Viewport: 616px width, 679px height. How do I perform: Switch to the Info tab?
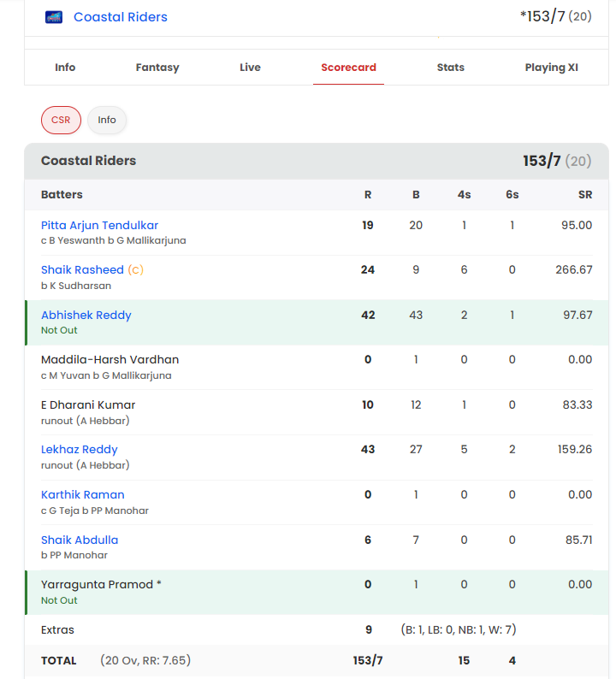point(65,67)
